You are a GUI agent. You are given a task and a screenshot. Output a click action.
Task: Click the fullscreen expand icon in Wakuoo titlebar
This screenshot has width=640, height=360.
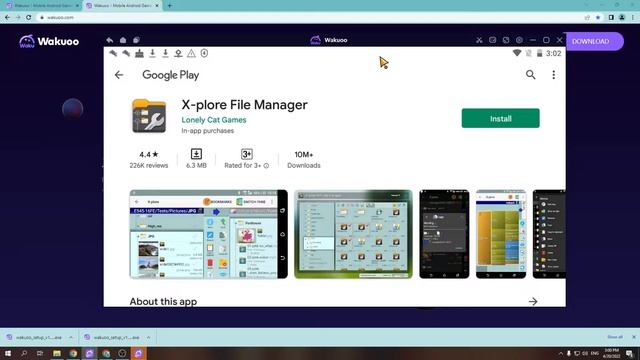pos(506,40)
